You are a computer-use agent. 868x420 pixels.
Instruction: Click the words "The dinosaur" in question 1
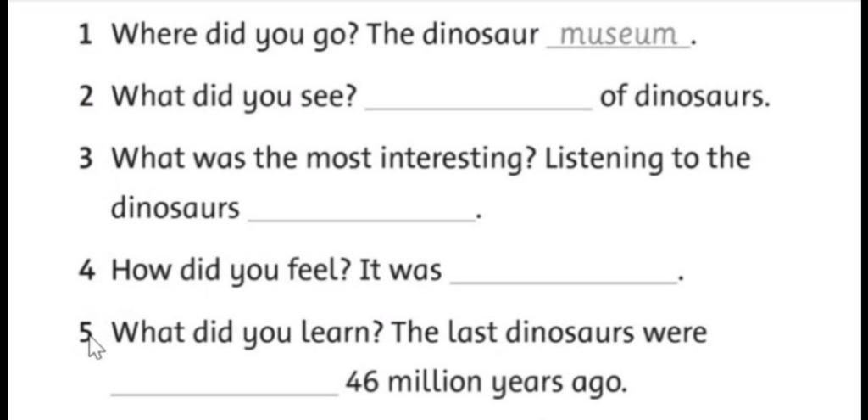pos(453,36)
